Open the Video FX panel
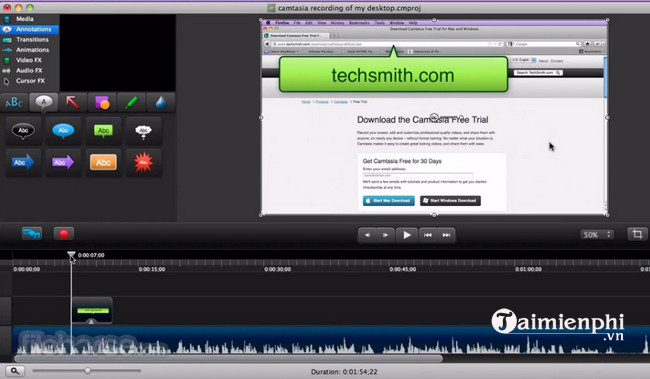This screenshot has height=379, width=650. [29, 60]
